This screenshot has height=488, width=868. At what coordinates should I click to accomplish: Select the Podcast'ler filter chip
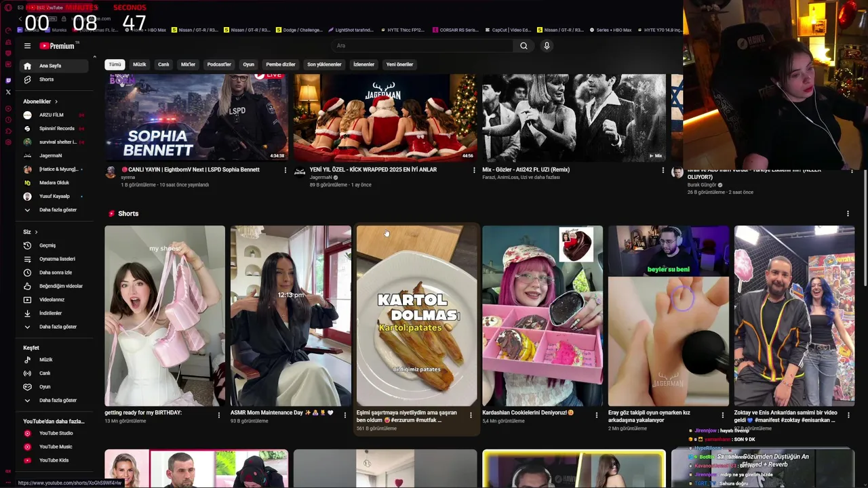[x=219, y=64]
